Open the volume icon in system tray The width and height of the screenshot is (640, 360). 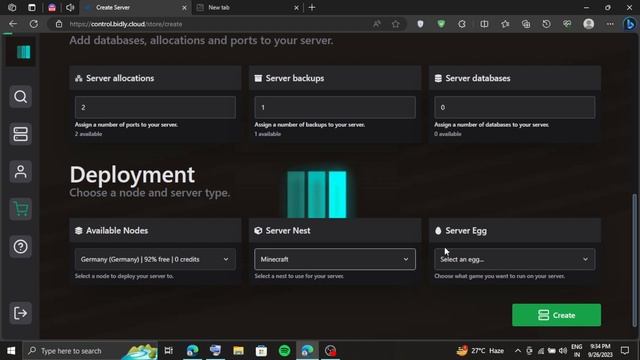point(562,351)
